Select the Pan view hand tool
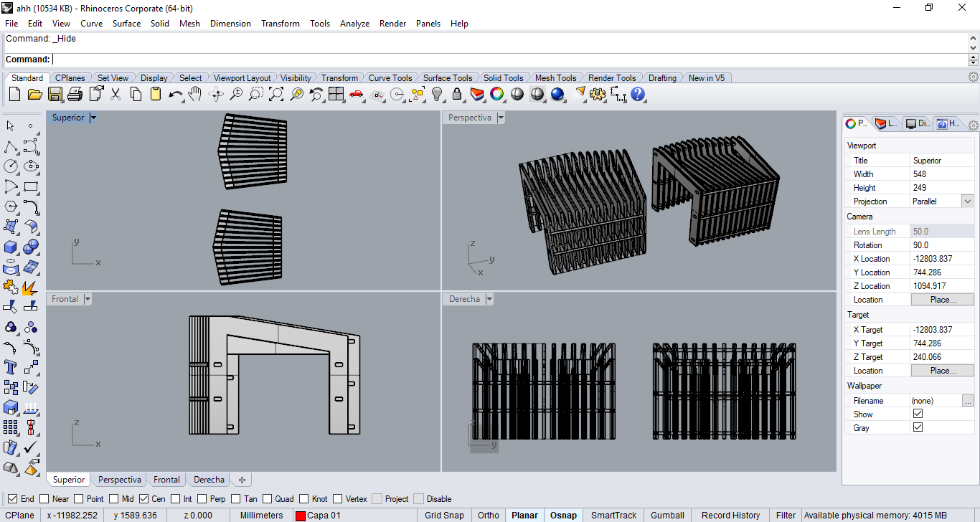Viewport: 980px width, 522px height. pyautogui.click(x=195, y=94)
